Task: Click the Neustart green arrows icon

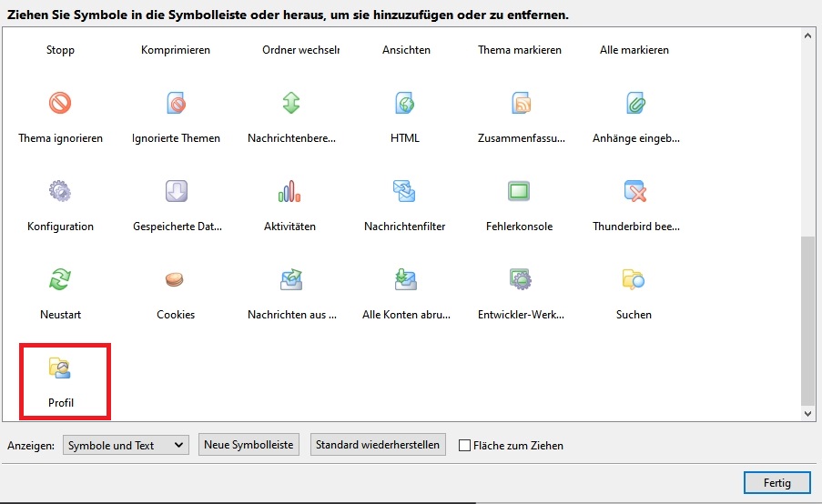Action: tap(60, 279)
